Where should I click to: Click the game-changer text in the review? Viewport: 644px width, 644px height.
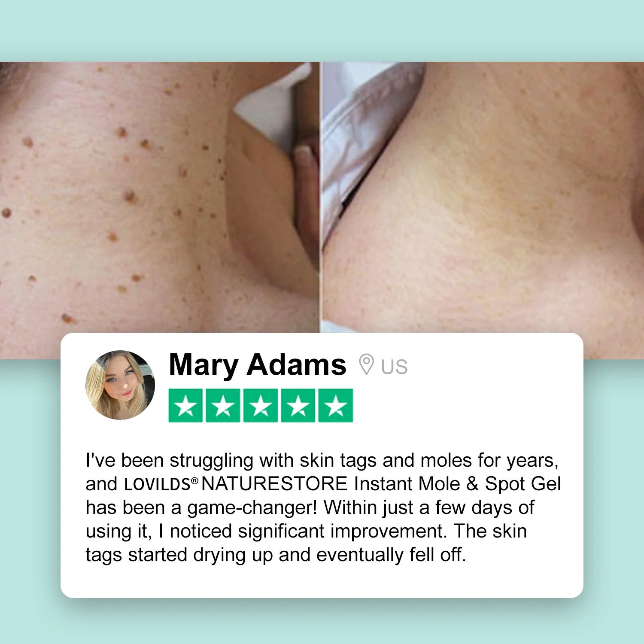pos(252,508)
